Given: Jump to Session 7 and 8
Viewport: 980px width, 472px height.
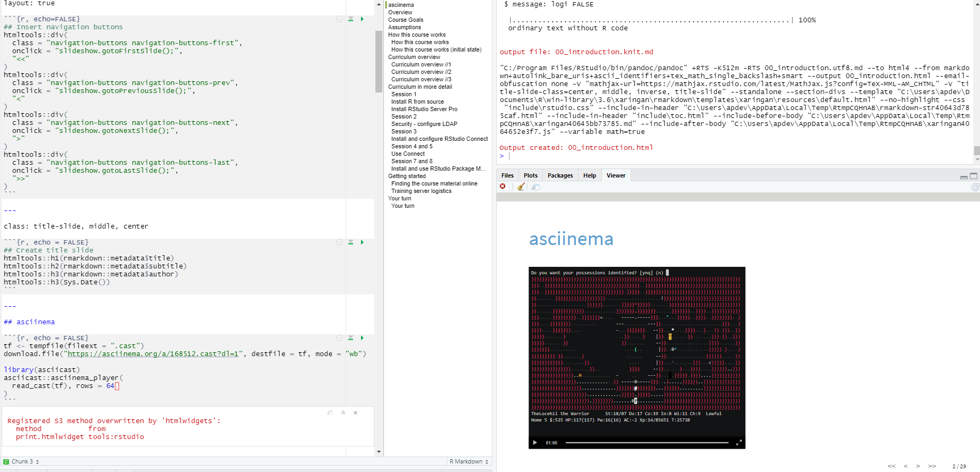Looking at the screenshot, I should (x=412, y=161).
